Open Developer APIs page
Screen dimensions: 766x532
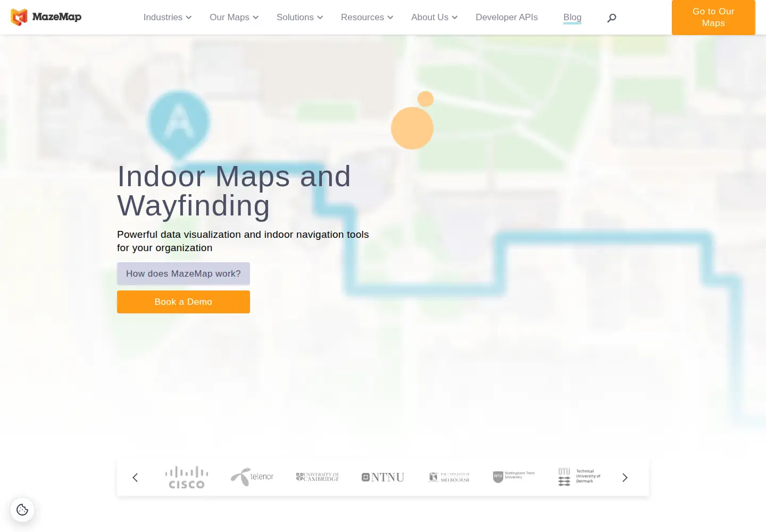(506, 18)
